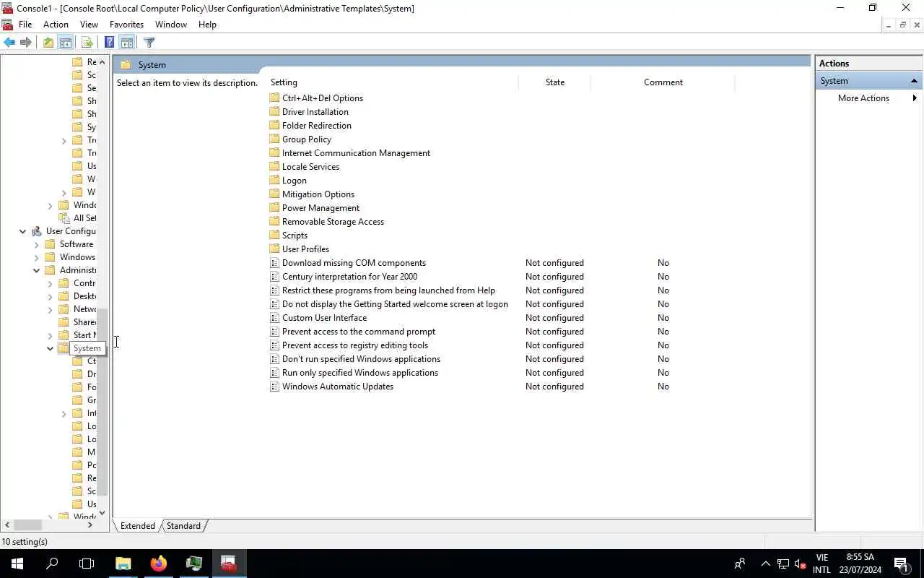Click the Help toolbar icon
This screenshot has height=578, width=924.
click(109, 43)
